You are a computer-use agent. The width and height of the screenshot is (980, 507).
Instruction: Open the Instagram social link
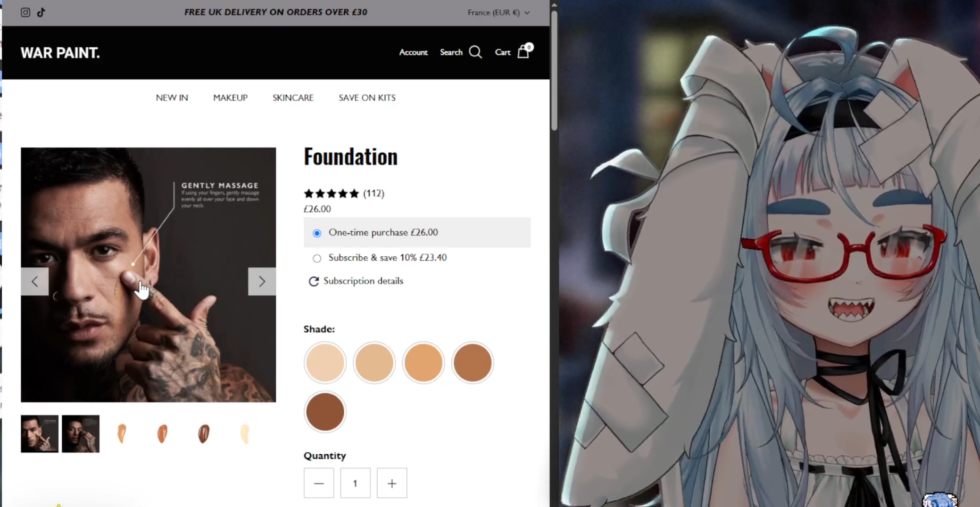coord(25,12)
